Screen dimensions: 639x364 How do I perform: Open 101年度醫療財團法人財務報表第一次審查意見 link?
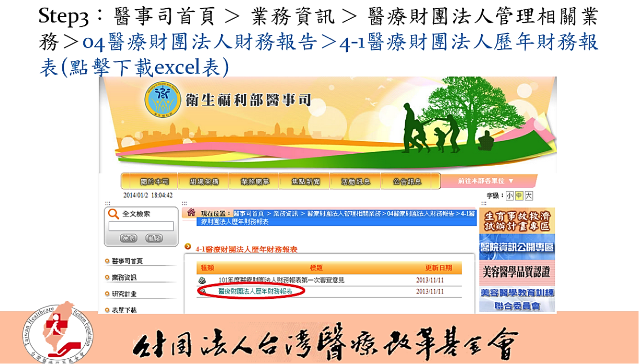pyautogui.click(x=281, y=280)
